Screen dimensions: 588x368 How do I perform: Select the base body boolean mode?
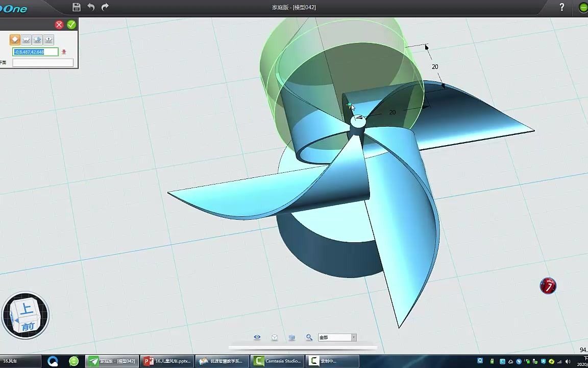click(15, 39)
